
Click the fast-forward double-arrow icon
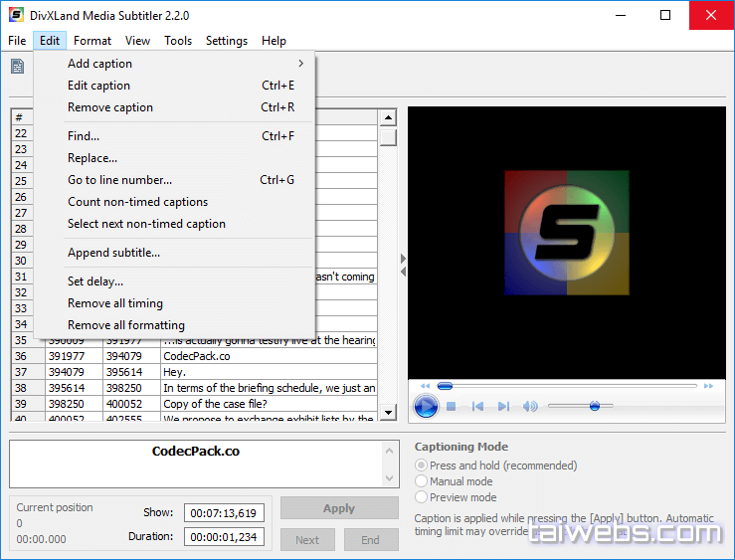click(x=708, y=386)
